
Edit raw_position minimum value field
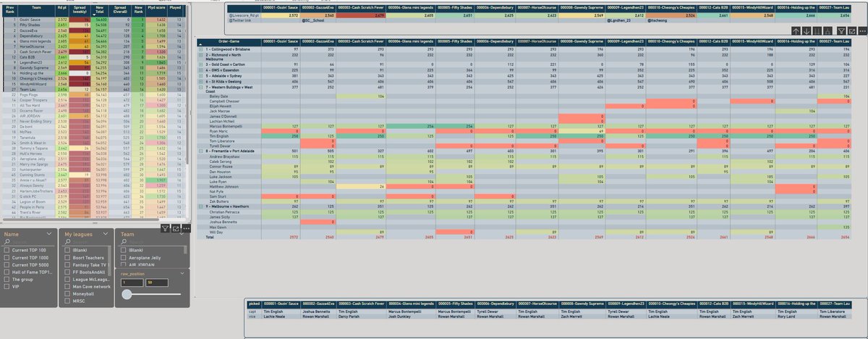[x=132, y=282]
